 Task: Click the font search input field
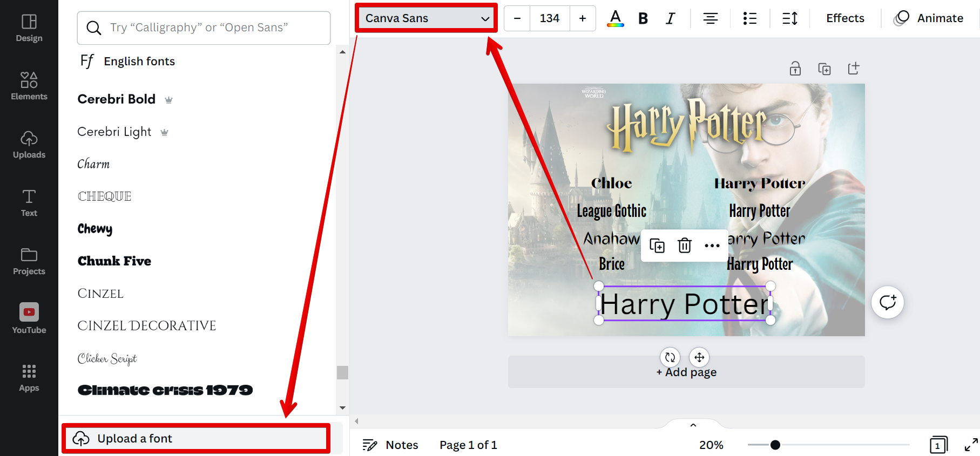204,28
